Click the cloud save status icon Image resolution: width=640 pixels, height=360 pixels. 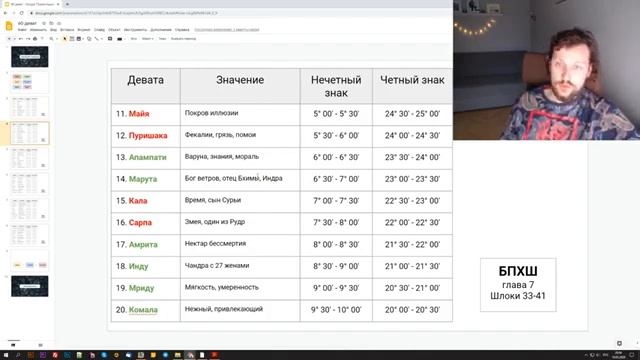[59, 23]
